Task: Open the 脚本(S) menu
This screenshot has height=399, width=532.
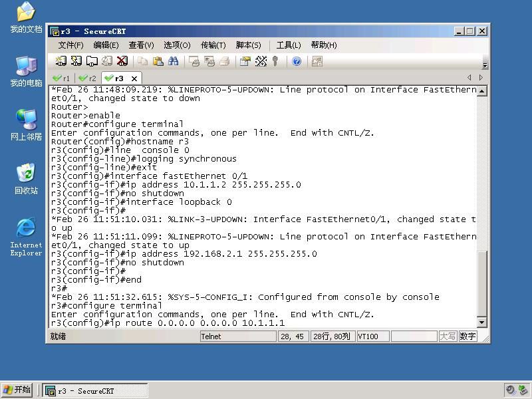Action: (x=248, y=45)
